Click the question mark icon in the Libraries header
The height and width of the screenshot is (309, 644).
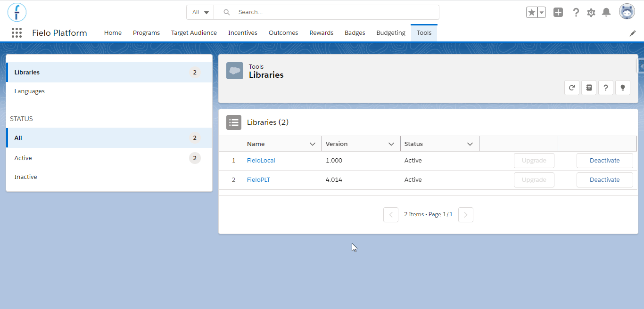coord(606,88)
